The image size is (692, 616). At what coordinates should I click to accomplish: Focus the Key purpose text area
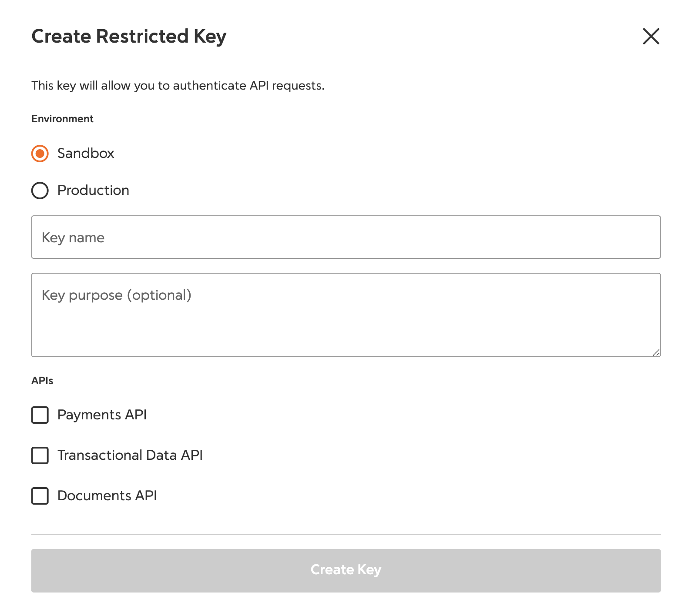click(346, 315)
